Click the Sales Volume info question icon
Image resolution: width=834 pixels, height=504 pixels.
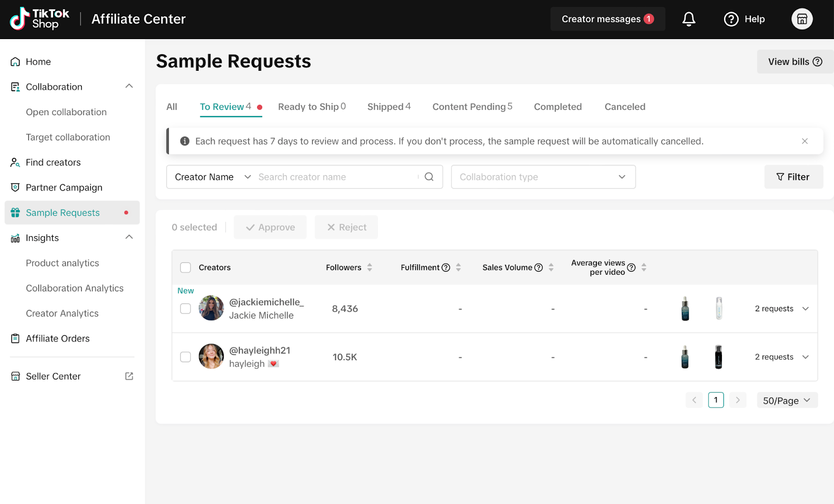coord(538,267)
